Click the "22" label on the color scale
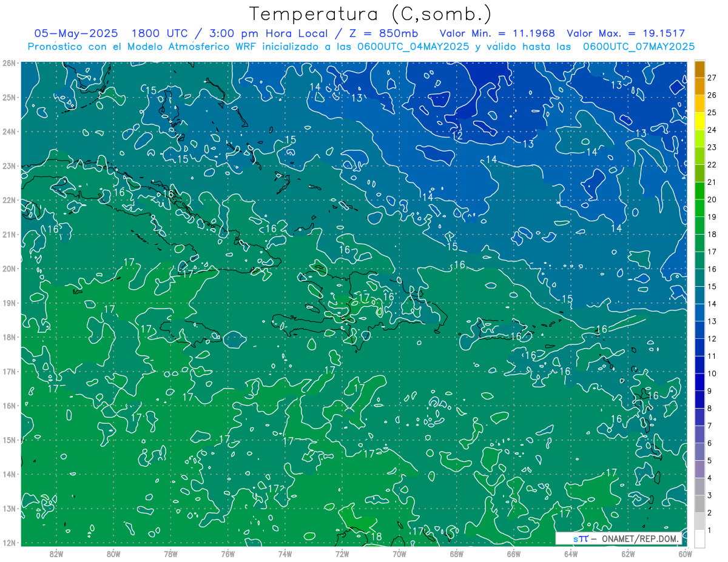The image size is (728, 562). tap(712, 165)
